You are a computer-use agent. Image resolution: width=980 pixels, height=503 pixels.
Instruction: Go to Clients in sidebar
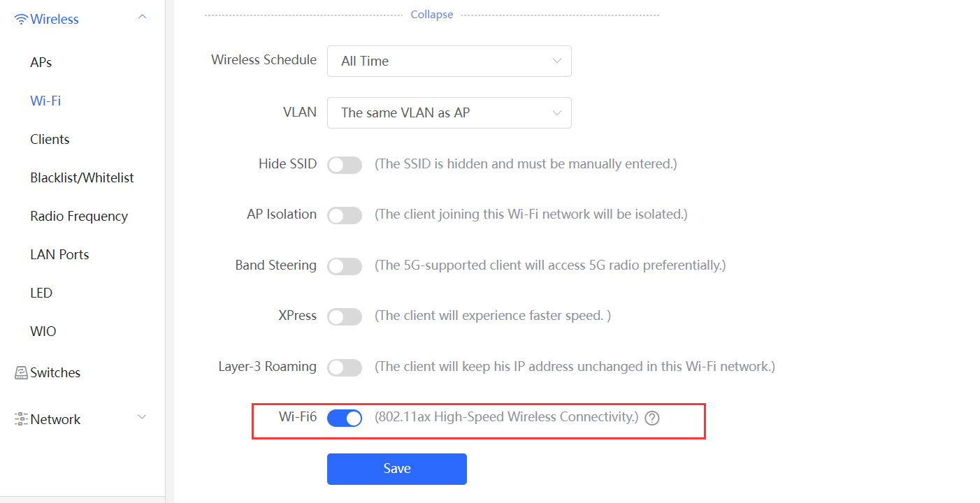(x=50, y=140)
